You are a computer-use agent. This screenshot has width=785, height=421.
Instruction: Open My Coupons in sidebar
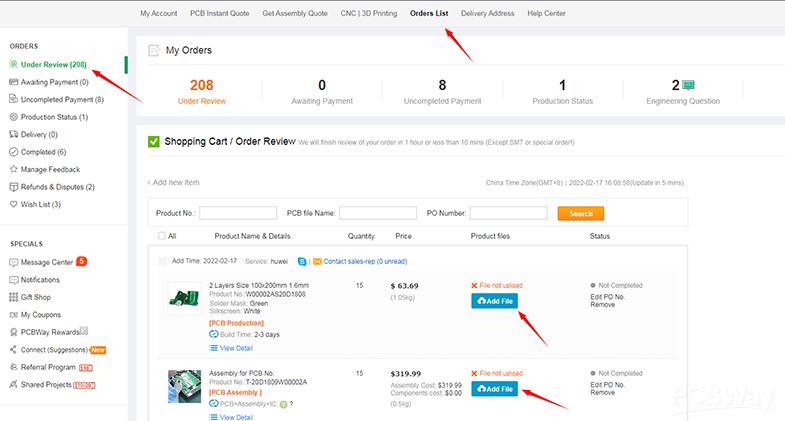[x=44, y=315]
